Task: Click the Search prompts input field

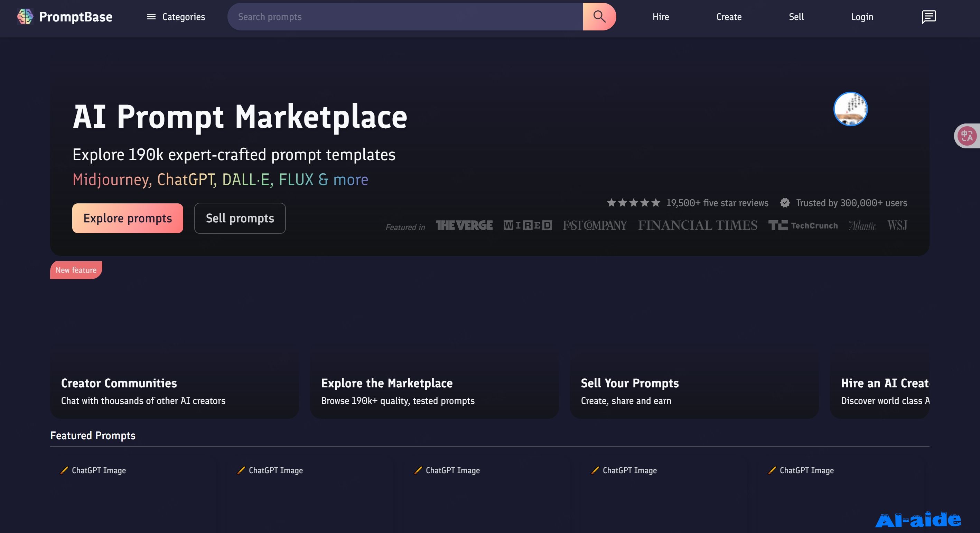Action: click(x=405, y=17)
